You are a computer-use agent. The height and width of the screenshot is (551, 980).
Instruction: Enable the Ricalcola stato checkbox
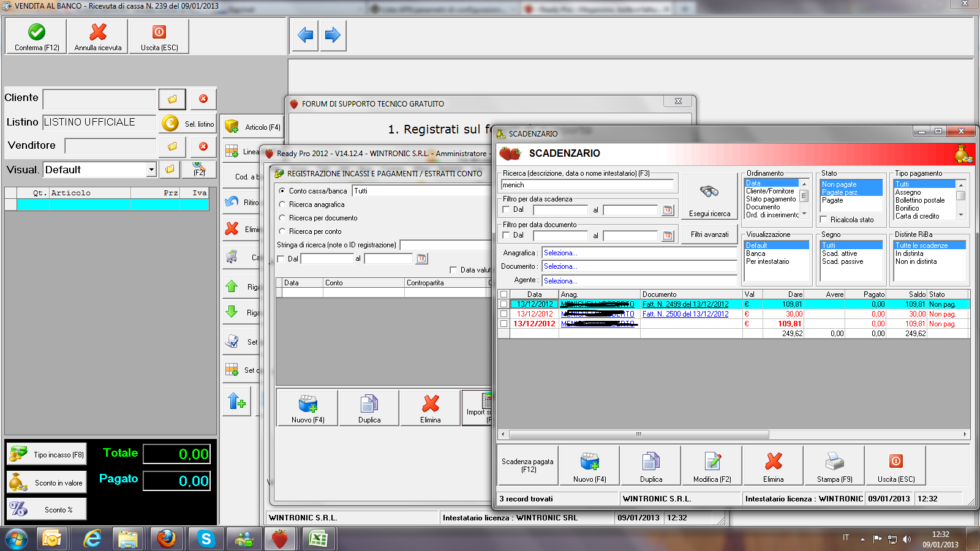tap(824, 219)
